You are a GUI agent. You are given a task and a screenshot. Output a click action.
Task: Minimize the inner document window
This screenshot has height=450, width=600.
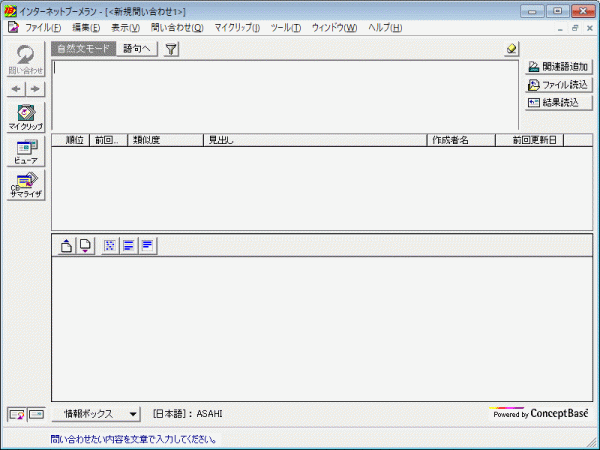tap(561, 28)
